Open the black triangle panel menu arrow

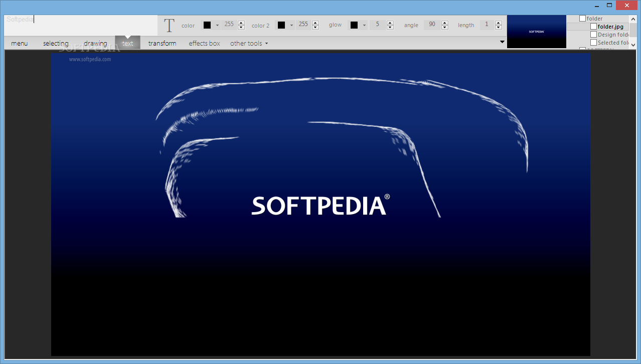pos(503,42)
